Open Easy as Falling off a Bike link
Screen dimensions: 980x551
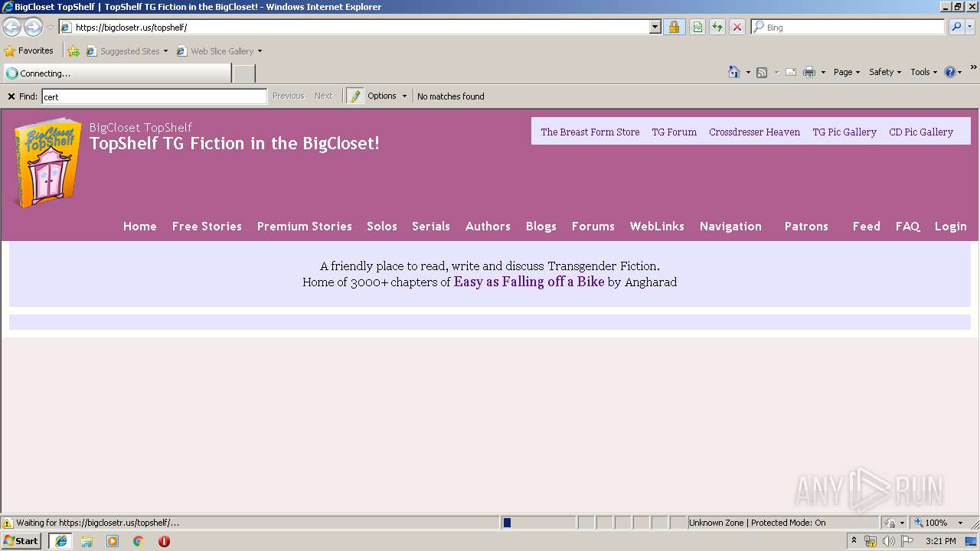click(x=529, y=282)
